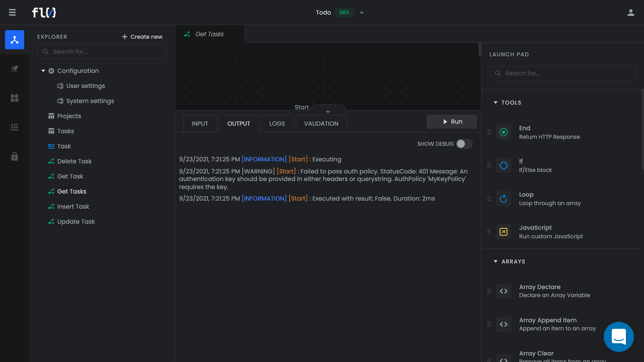Switch to the Logs tab

pos(277,123)
